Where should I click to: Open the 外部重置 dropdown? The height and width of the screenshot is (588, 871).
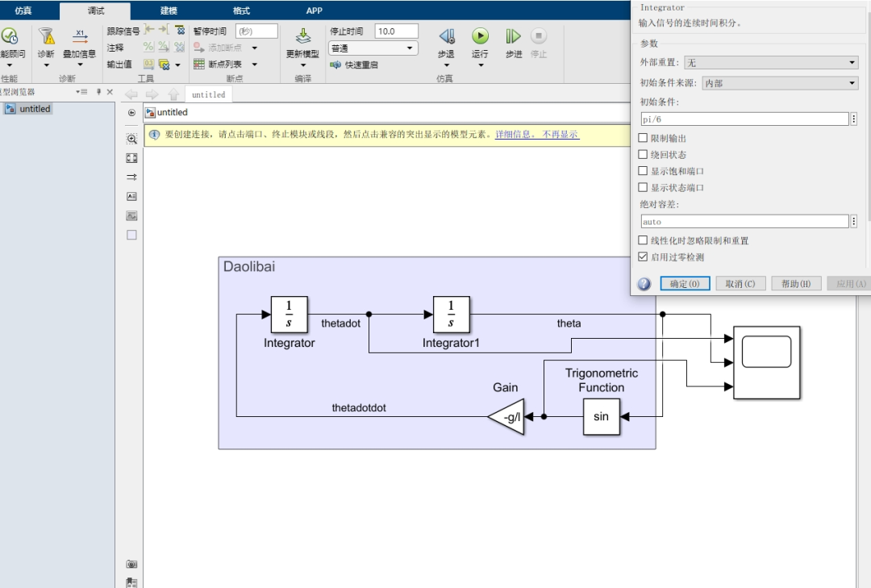(771, 63)
